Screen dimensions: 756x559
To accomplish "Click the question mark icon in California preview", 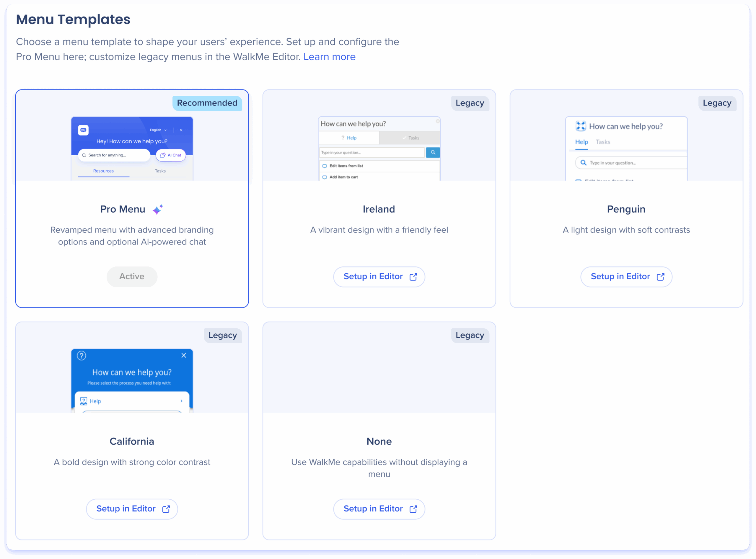I will [x=82, y=356].
